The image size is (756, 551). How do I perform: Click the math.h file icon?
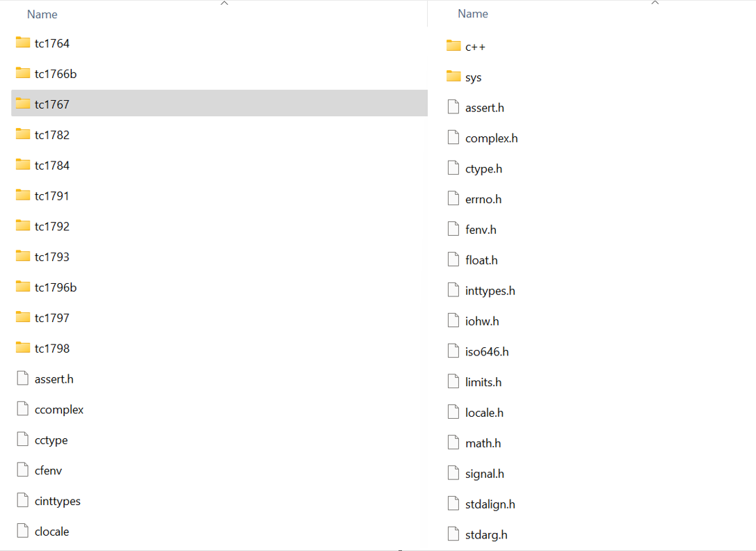click(453, 443)
